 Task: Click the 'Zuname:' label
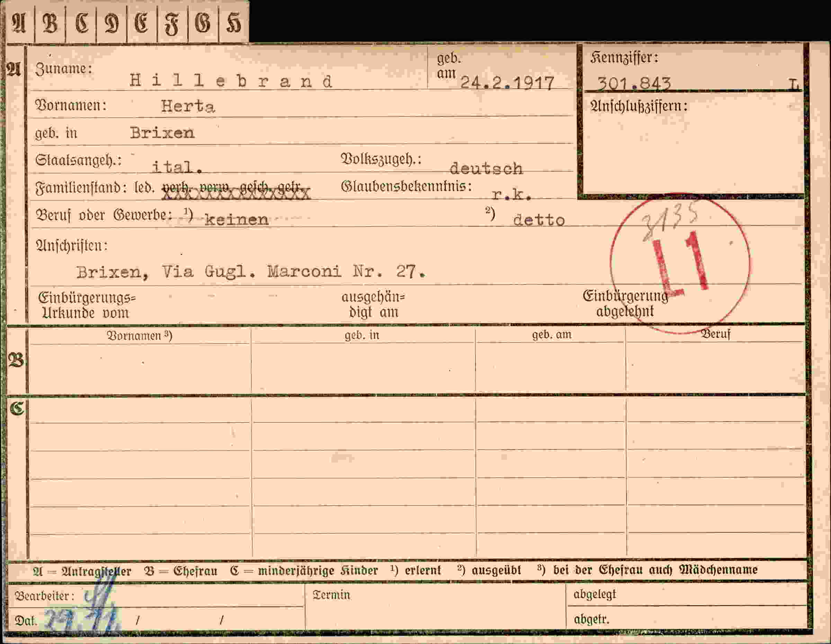tap(64, 69)
